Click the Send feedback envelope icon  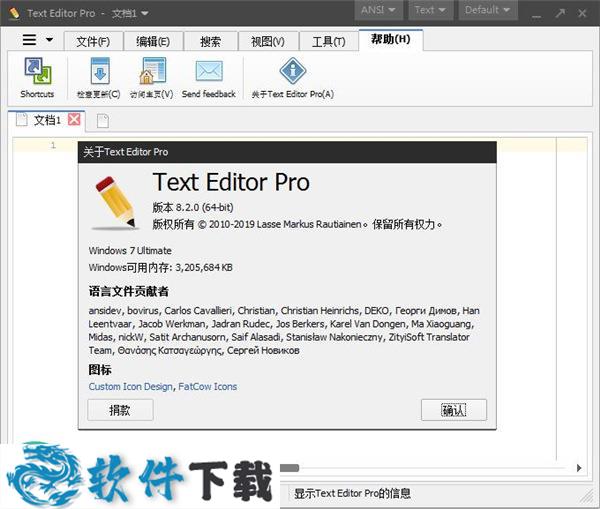click(208, 73)
